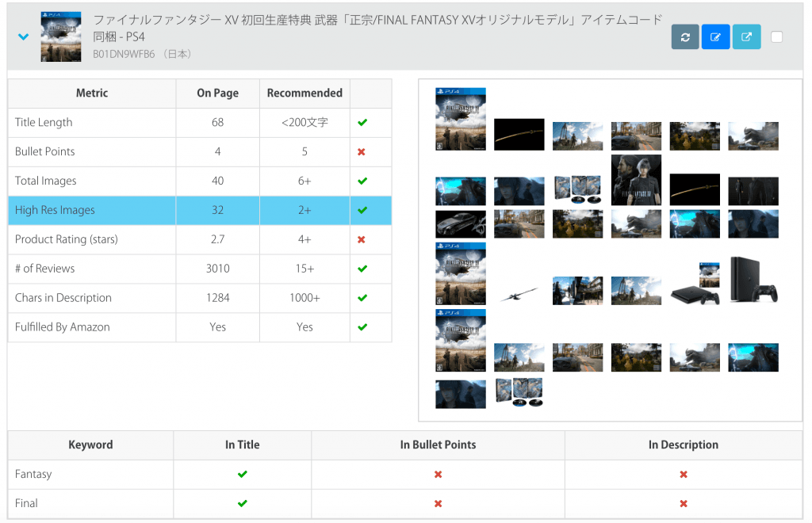The height and width of the screenshot is (523, 812).
Task: Click the red cross for Product Rating
Action: (x=362, y=239)
